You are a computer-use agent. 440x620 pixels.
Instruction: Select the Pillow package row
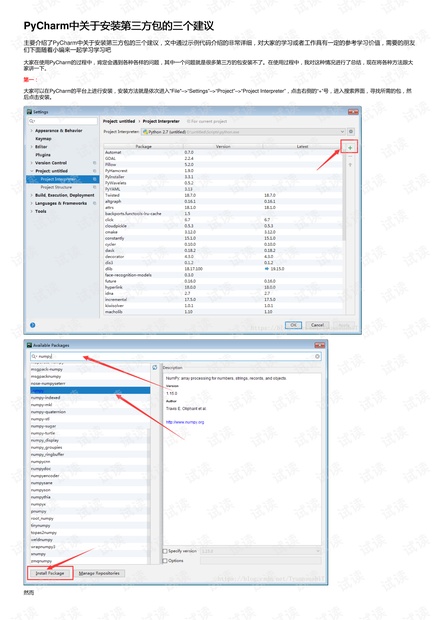tap(223, 164)
